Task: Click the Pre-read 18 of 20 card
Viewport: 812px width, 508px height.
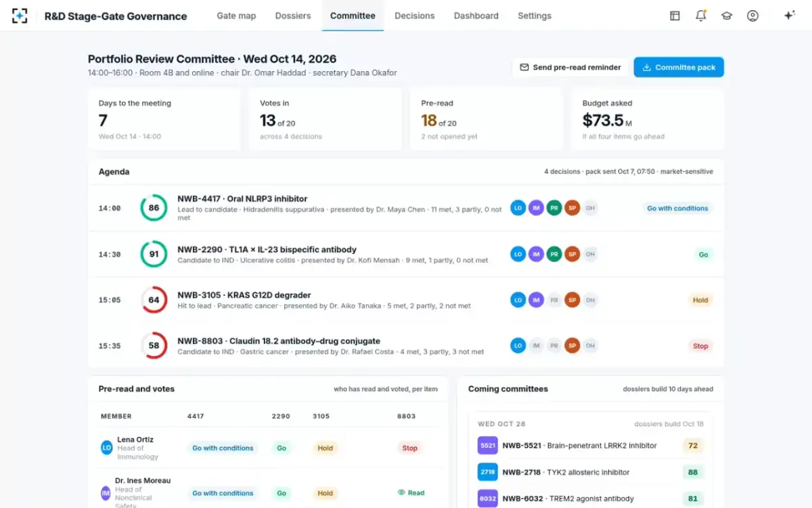Action: (x=487, y=119)
